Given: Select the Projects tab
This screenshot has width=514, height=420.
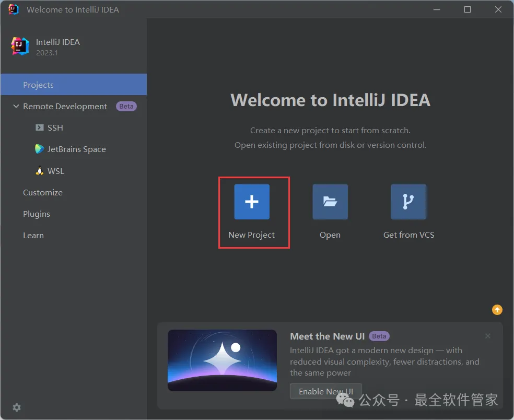Looking at the screenshot, I should pos(74,85).
